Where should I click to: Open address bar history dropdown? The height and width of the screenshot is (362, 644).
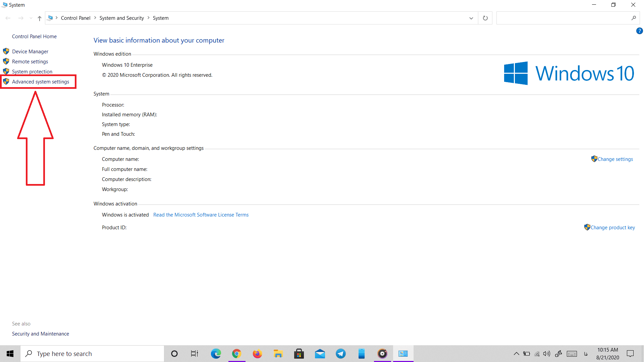click(471, 18)
